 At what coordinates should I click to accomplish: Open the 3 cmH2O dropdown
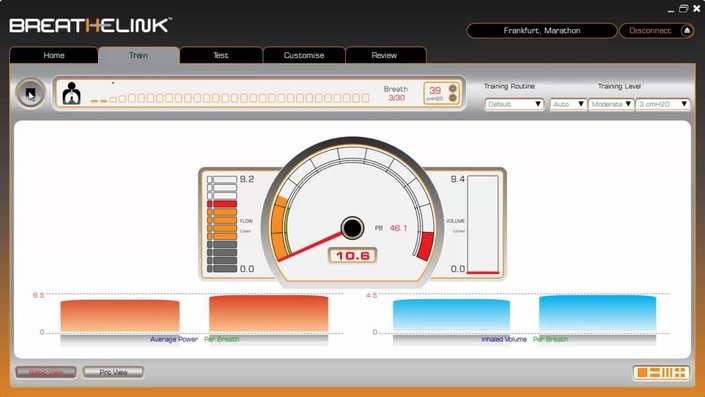point(663,104)
